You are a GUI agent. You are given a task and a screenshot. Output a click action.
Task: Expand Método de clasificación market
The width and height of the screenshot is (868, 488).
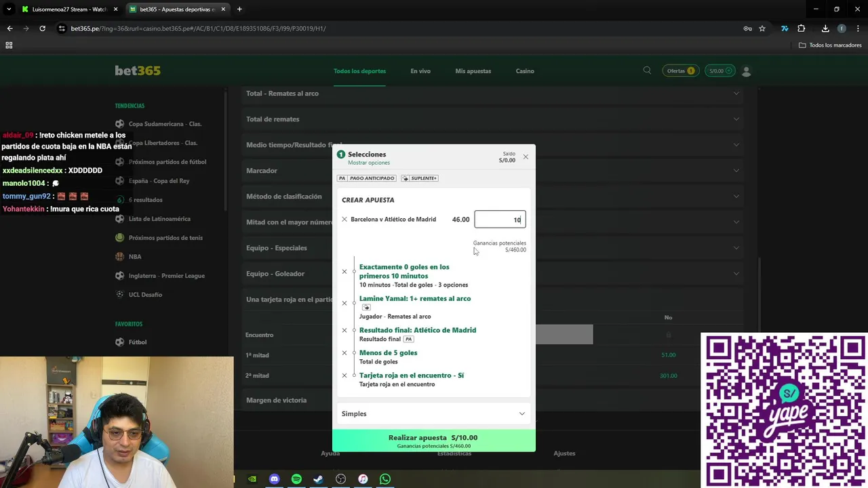click(x=493, y=197)
